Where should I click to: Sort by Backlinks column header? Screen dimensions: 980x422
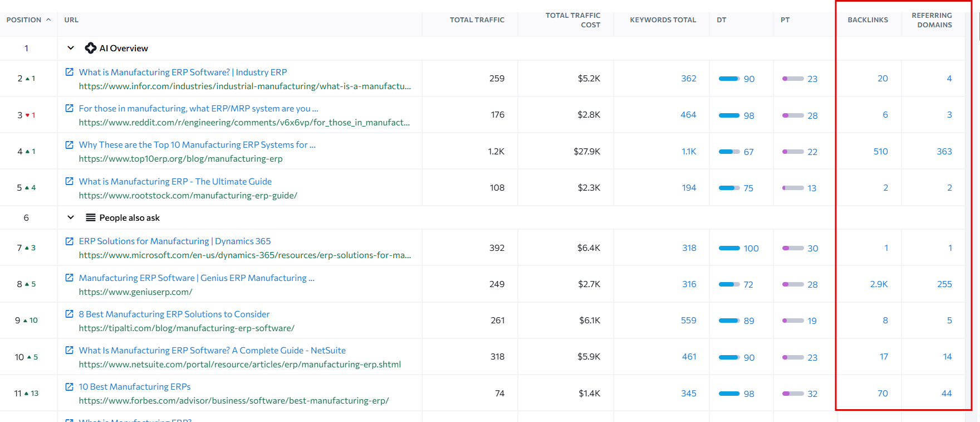point(868,20)
